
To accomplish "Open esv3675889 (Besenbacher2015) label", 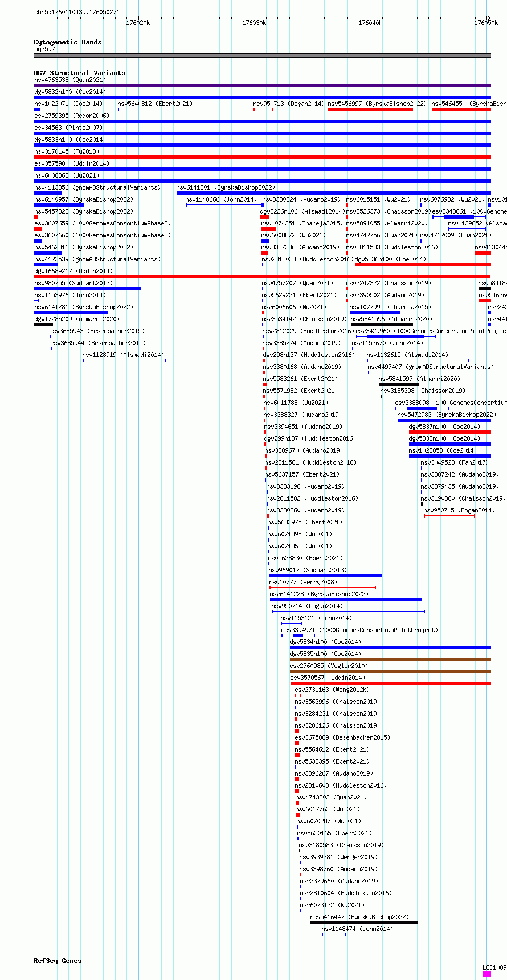I will (342, 737).
